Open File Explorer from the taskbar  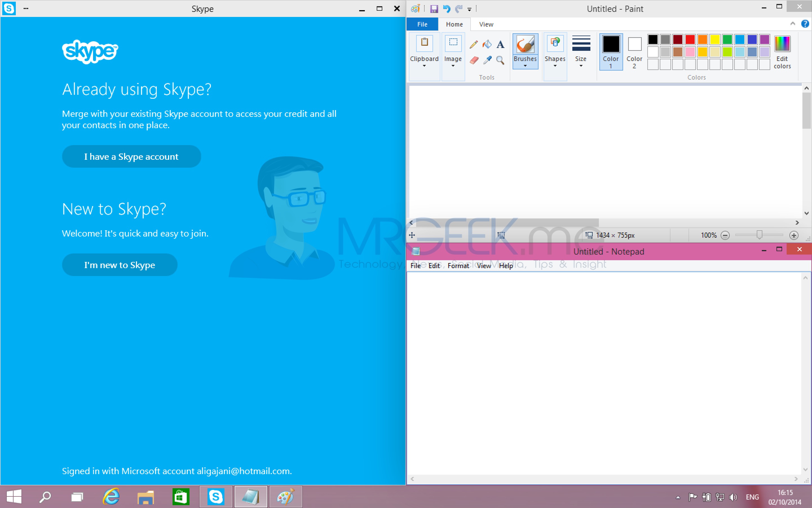[x=145, y=497]
